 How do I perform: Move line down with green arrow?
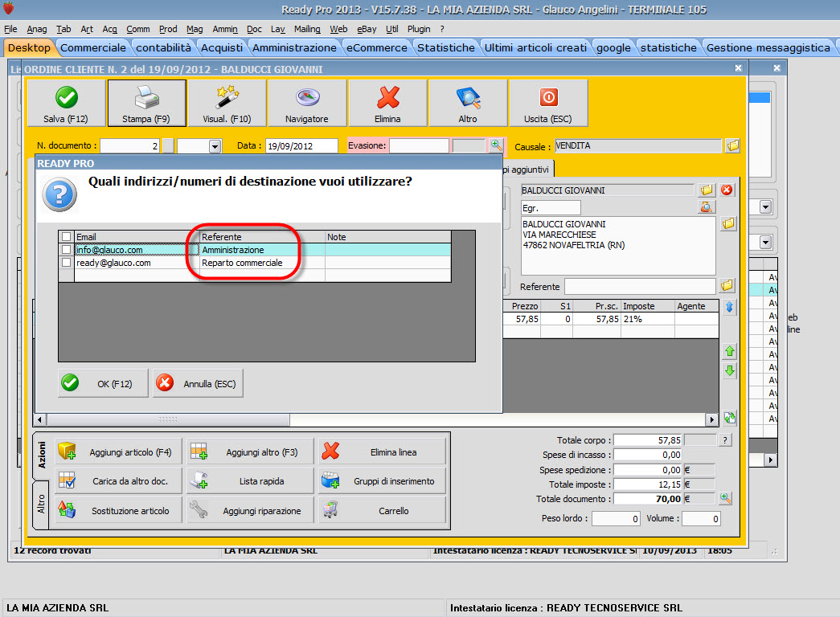click(729, 370)
